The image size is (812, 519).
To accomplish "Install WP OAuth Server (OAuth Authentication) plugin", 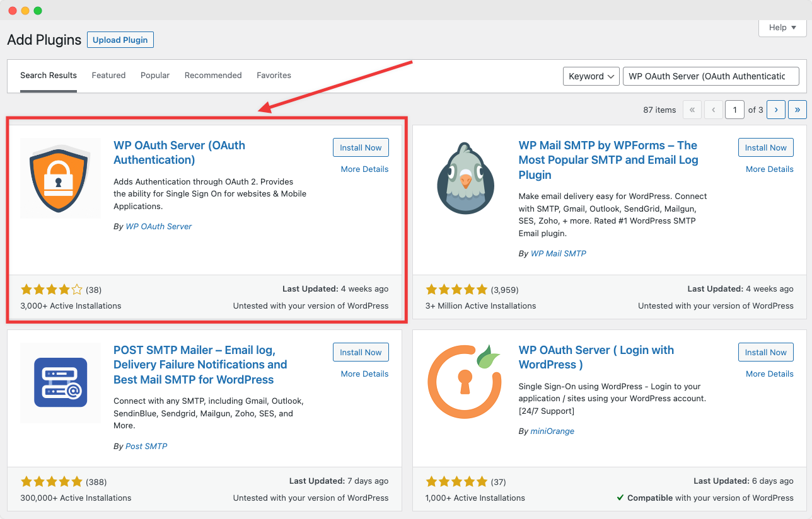I will click(361, 147).
